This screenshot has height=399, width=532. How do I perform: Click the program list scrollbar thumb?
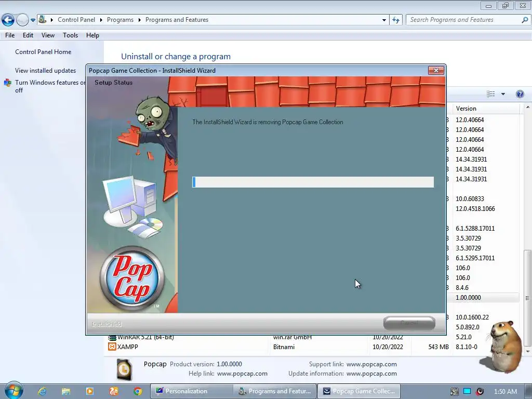pyautogui.click(x=528, y=298)
